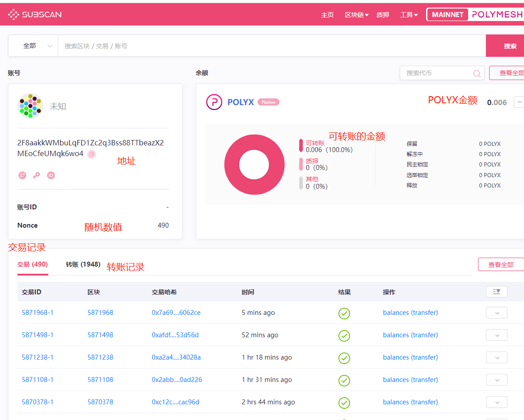This screenshot has width=524, height=420.
Task: Click the block/transaction/account search field
Action: pos(268,46)
